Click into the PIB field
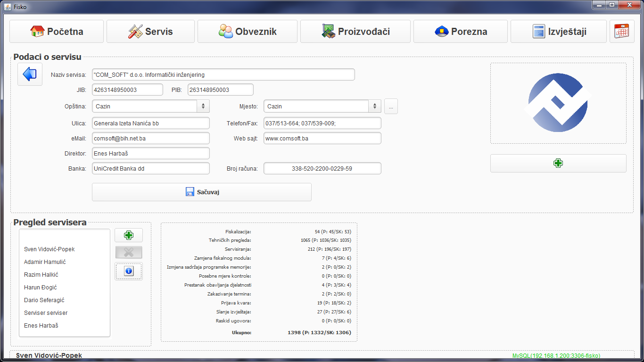The height and width of the screenshot is (362, 644). coord(220,90)
